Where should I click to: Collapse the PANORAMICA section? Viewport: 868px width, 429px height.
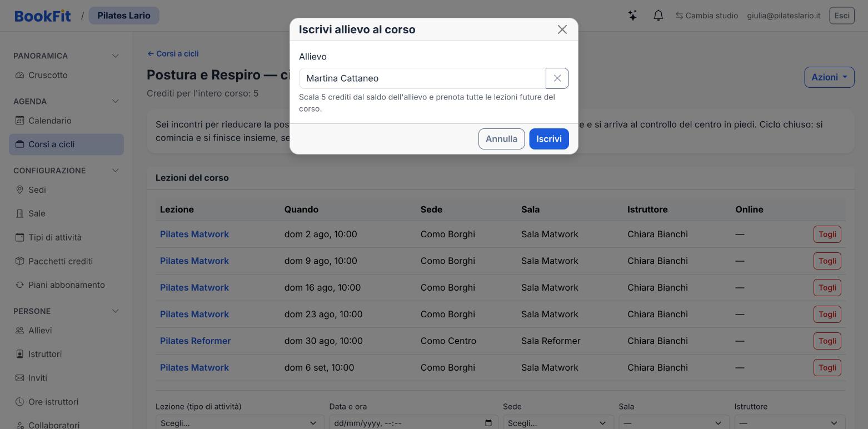[x=116, y=56]
